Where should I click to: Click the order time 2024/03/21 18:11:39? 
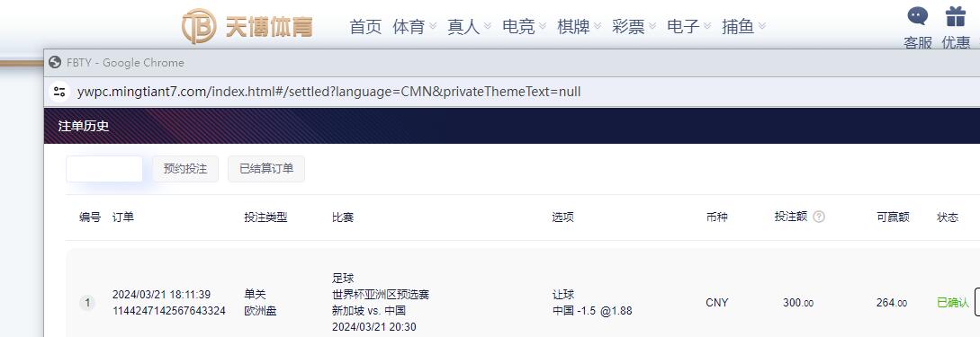coord(161,295)
